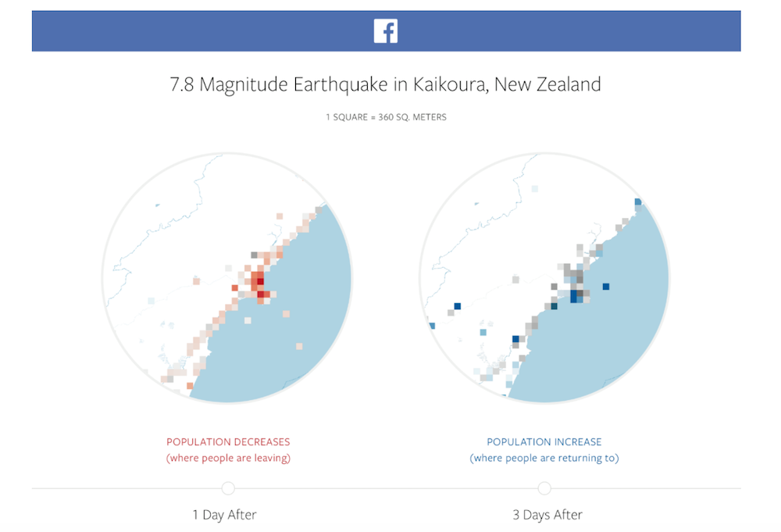Select the 3 Days After timeline marker
Screen dimensions: 781x532
[544, 488]
